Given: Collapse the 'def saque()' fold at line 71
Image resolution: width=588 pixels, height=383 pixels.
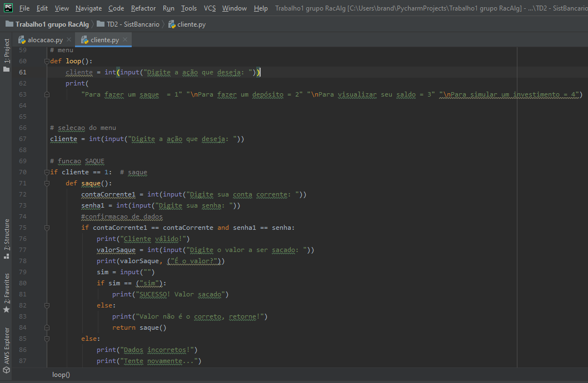Looking at the screenshot, I should (47, 183).
